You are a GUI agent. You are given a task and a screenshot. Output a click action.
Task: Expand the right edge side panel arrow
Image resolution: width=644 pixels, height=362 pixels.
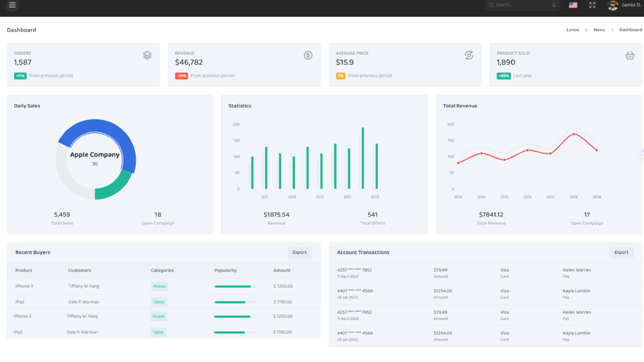point(642,151)
